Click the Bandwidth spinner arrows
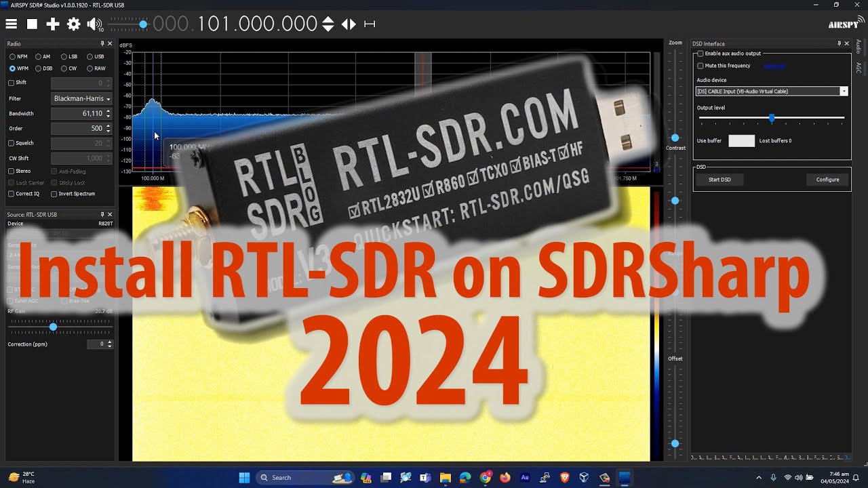868x488 pixels. (108, 114)
